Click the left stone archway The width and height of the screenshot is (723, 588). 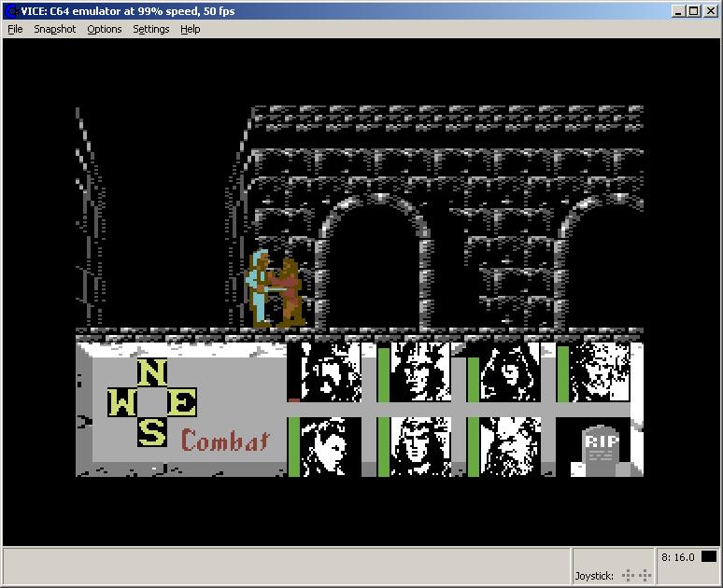[x=375, y=262]
